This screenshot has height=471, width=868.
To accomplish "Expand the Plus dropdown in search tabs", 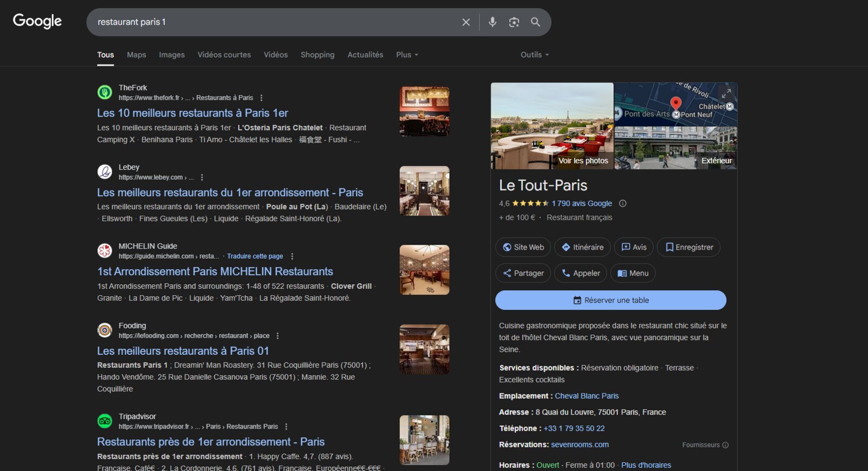I will 407,55.
